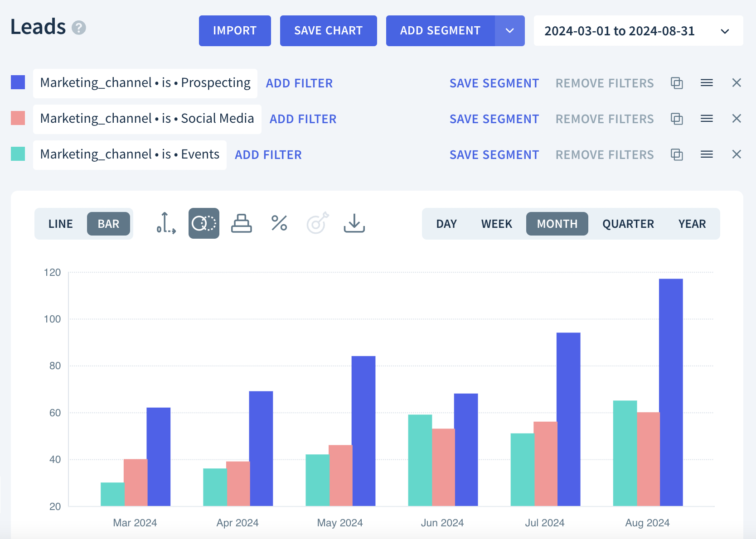Viewport: 756px width, 539px height.
Task: Set interval to WEEK
Action: pyautogui.click(x=497, y=224)
